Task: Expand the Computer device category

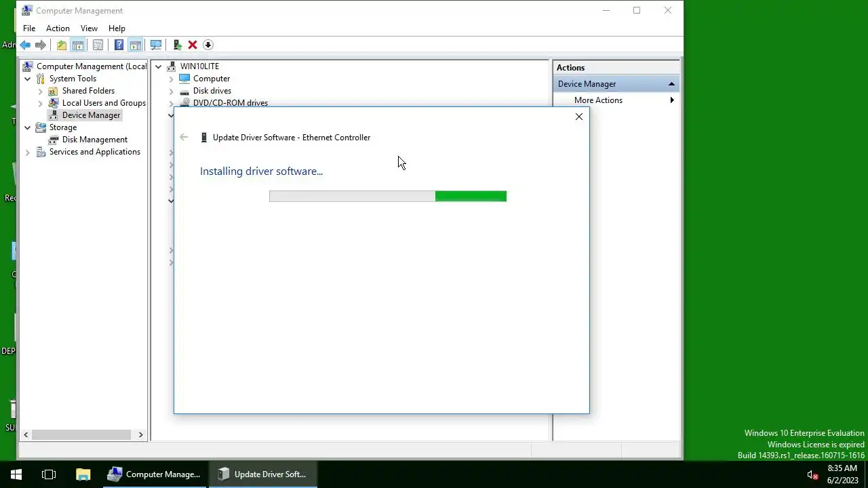Action: coord(172,79)
